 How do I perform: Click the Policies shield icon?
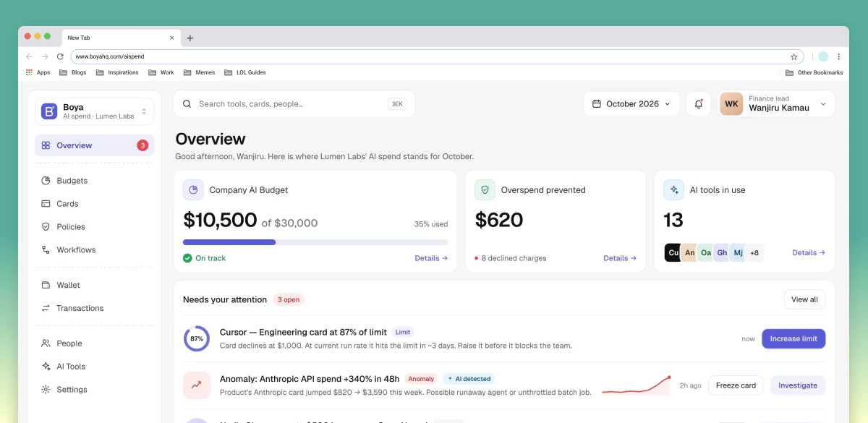pyautogui.click(x=46, y=227)
